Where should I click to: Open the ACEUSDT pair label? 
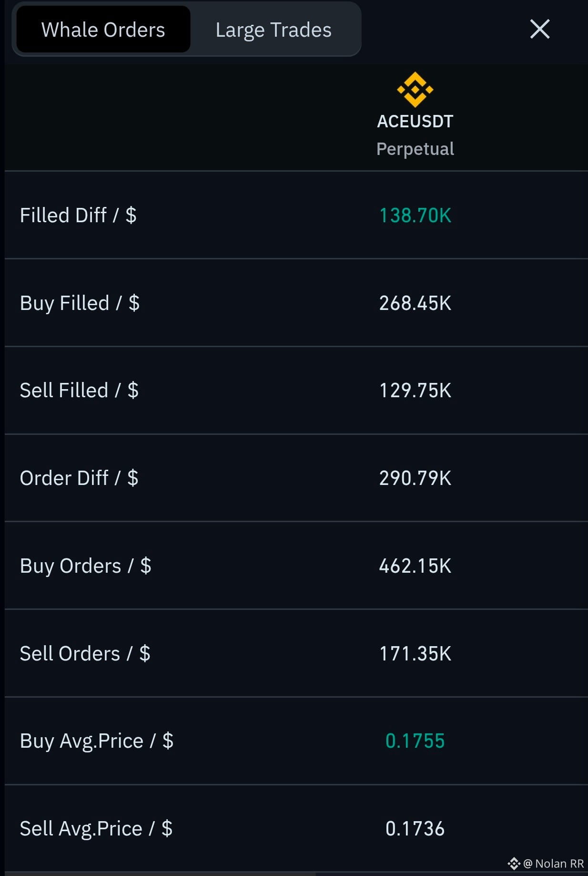click(415, 121)
